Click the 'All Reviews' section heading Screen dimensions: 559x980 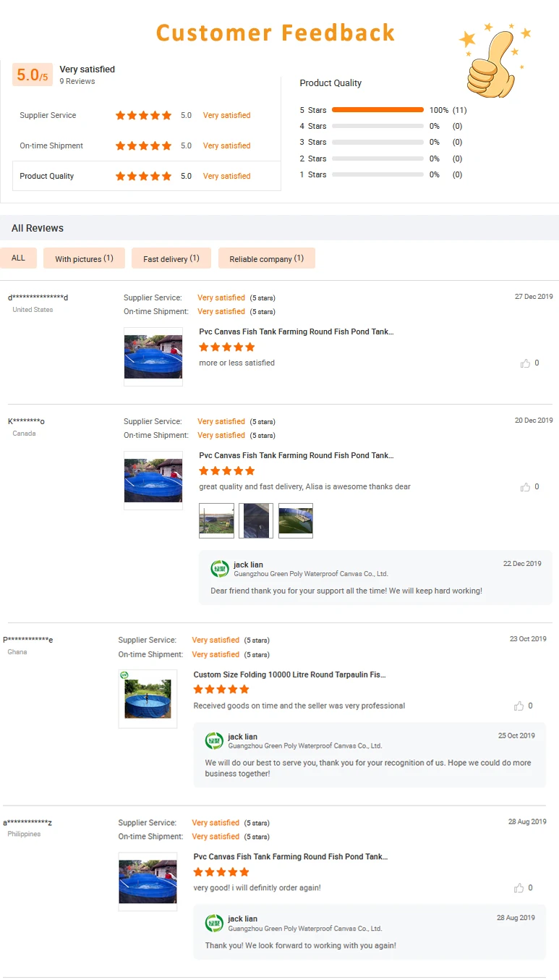click(x=38, y=228)
